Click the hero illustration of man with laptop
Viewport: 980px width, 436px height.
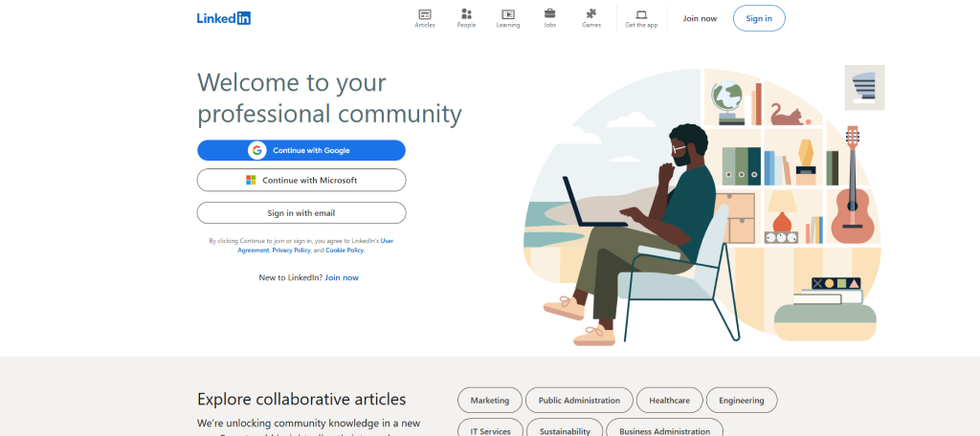[x=703, y=207]
